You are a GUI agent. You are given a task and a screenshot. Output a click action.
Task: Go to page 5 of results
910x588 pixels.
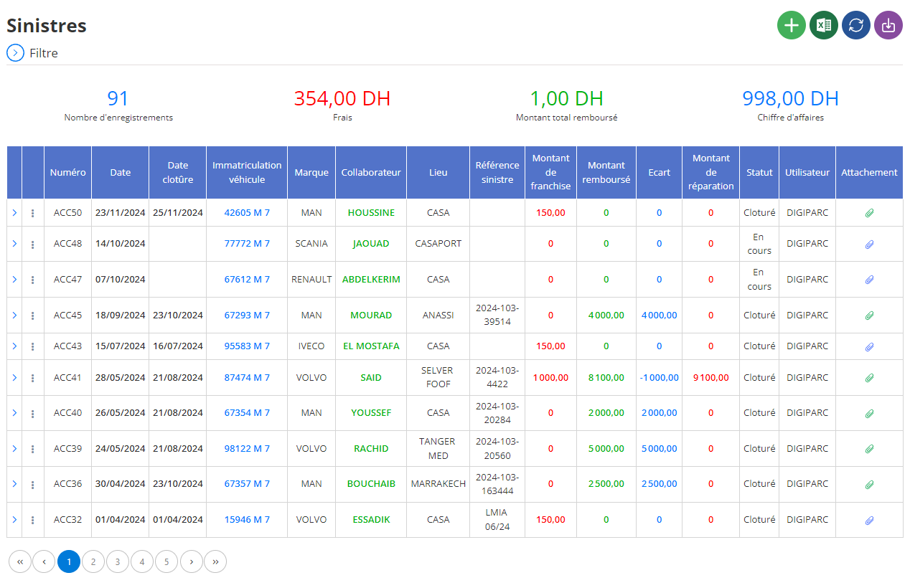(166, 561)
